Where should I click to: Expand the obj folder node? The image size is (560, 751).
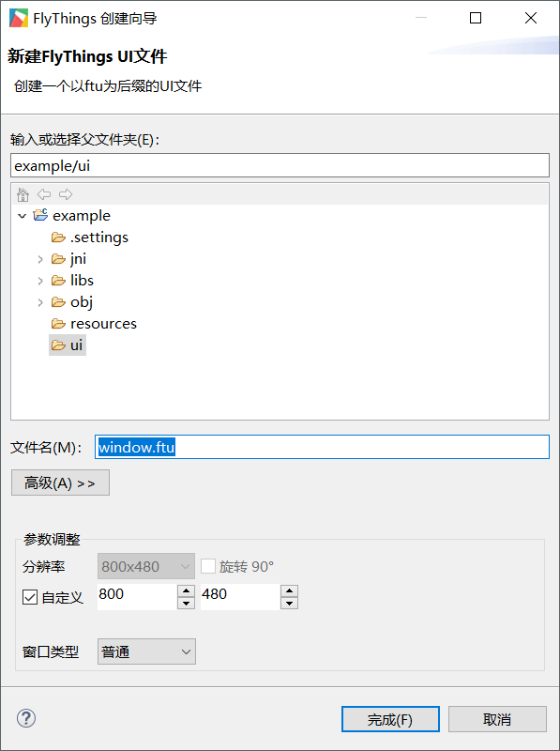point(40,302)
